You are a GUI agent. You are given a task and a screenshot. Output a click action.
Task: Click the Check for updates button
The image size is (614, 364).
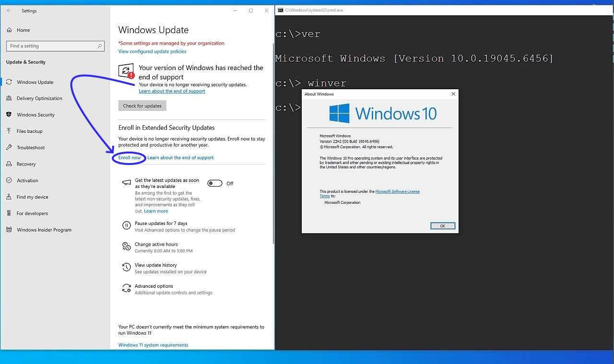coord(142,106)
